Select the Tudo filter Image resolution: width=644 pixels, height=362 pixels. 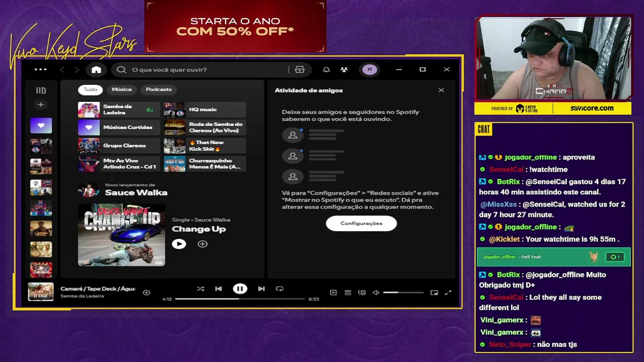coord(91,89)
